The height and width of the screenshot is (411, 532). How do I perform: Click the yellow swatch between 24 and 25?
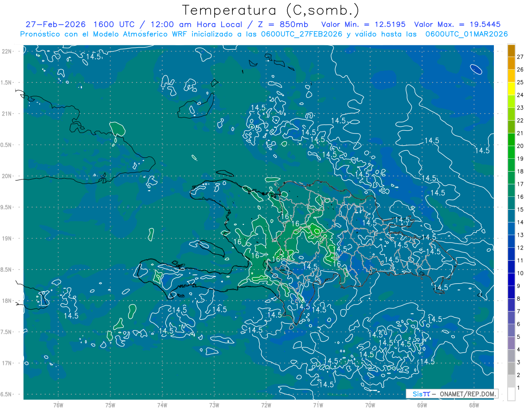point(511,89)
